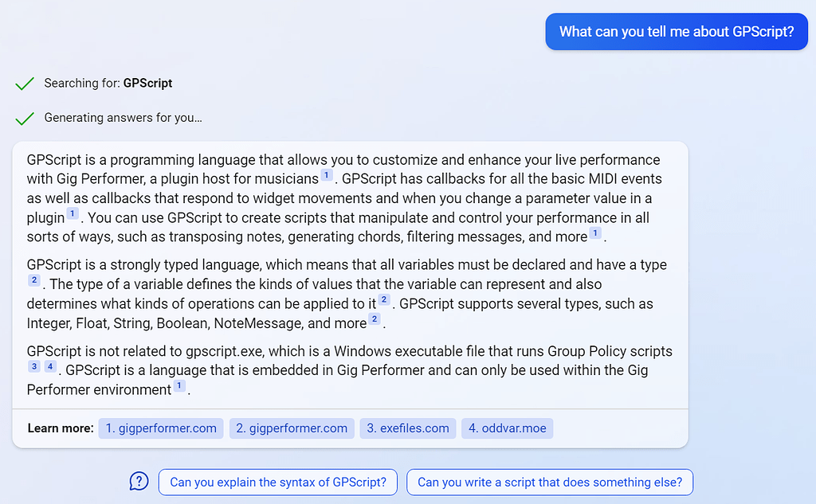The image size is (816, 504).
Task: Click the Learn more label
Action: 60,428
